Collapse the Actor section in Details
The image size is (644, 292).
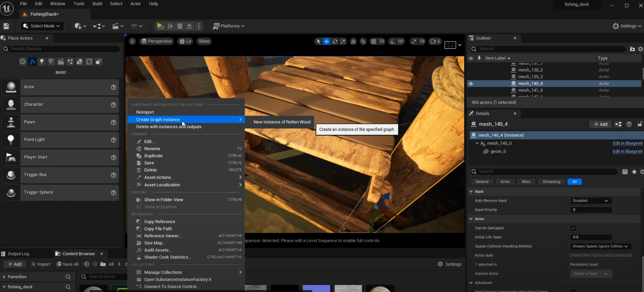pyautogui.click(x=471, y=219)
